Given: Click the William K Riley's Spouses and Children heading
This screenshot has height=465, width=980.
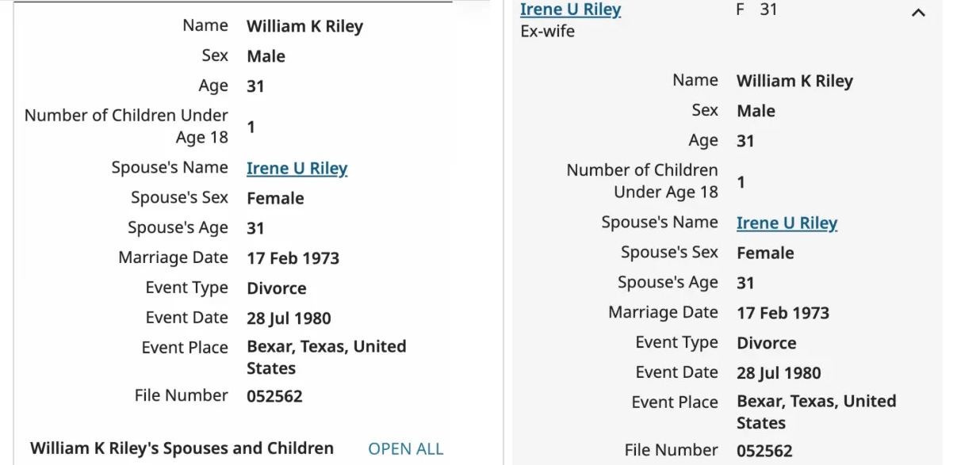Looking at the screenshot, I should tap(182, 448).
